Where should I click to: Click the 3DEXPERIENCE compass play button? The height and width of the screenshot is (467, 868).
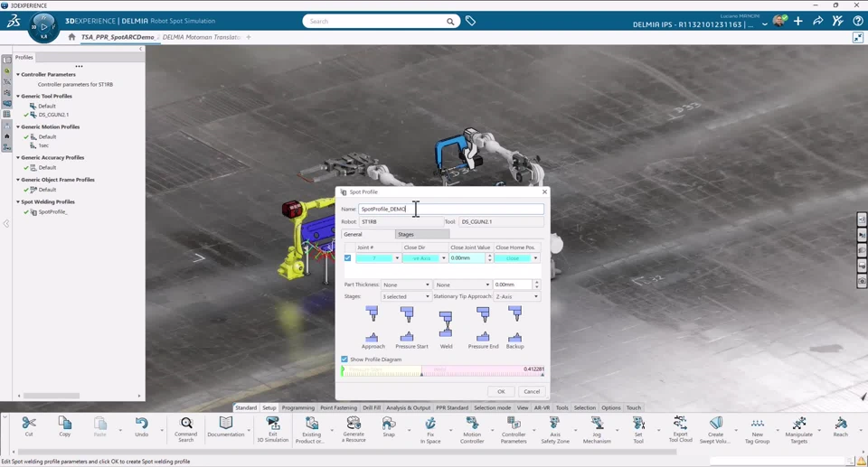43,26
